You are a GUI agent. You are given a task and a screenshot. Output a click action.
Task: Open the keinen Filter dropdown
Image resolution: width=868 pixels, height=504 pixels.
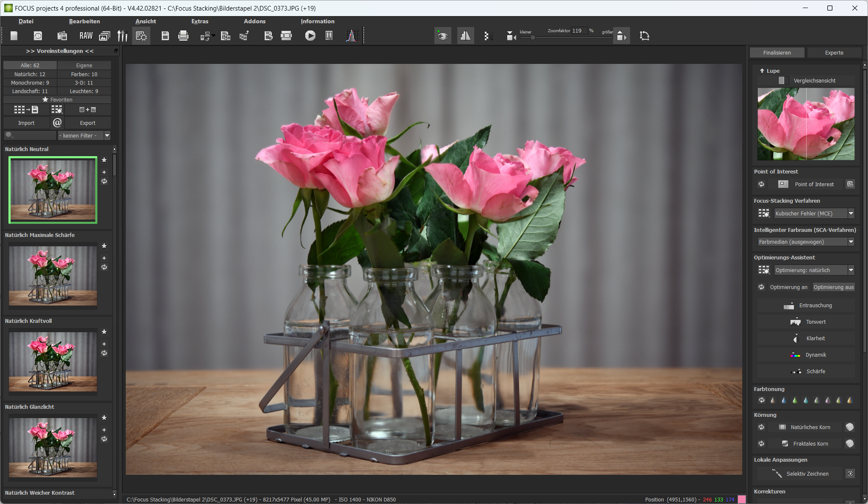pyautogui.click(x=107, y=135)
